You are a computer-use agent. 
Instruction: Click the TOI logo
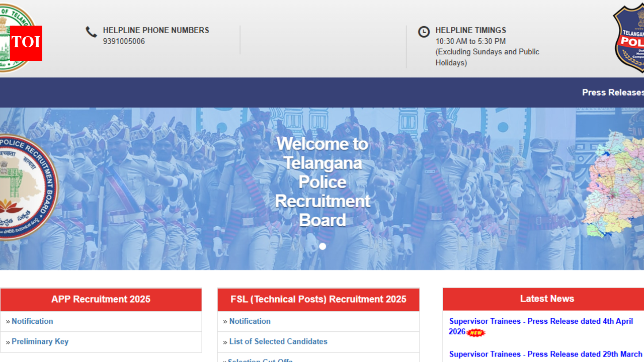(x=26, y=44)
